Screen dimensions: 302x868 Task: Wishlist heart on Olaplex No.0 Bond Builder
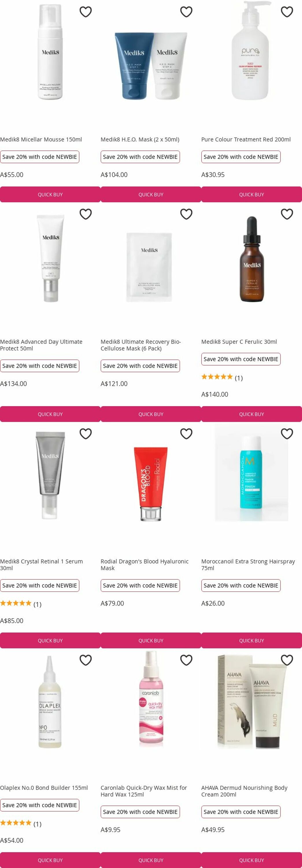point(86,660)
